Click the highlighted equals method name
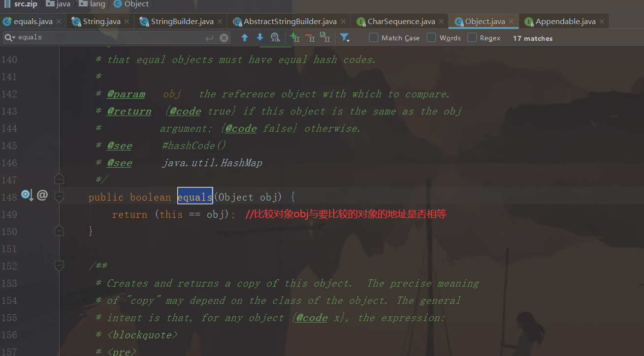The height and width of the screenshot is (356, 644). pyautogui.click(x=195, y=197)
